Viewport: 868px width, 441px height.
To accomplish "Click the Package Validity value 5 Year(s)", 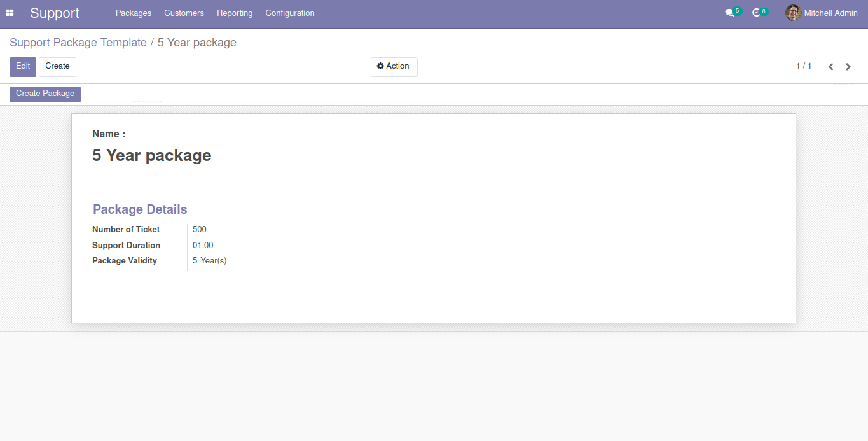I will (x=210, y=261).
